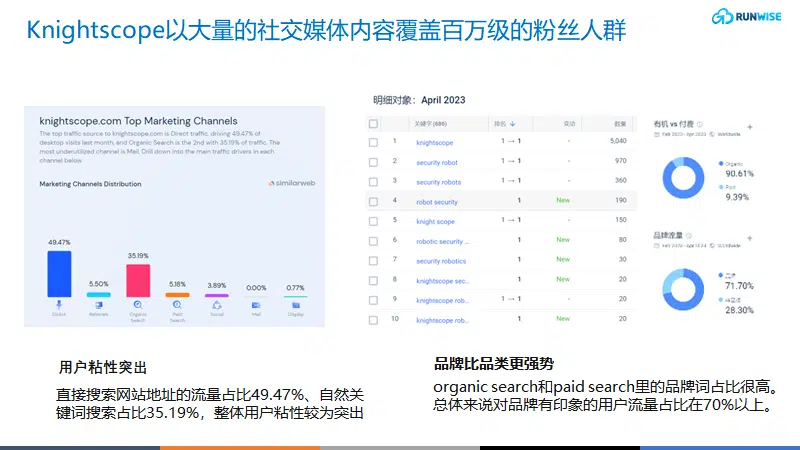The image size is (800, 450).
Task: Click the 明细对象: April 2023 label
Action: coord(419,100)
